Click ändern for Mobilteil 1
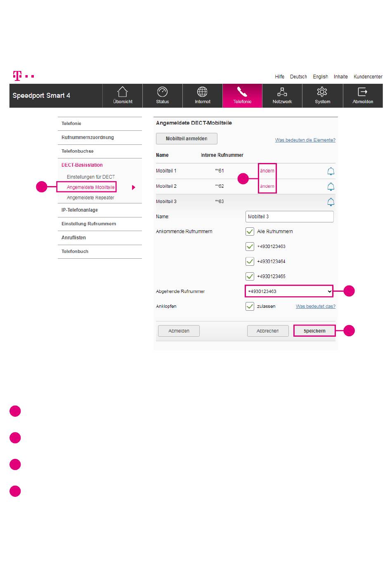Image resolution: width=392 pixels, height=588 pixels. 267,171
